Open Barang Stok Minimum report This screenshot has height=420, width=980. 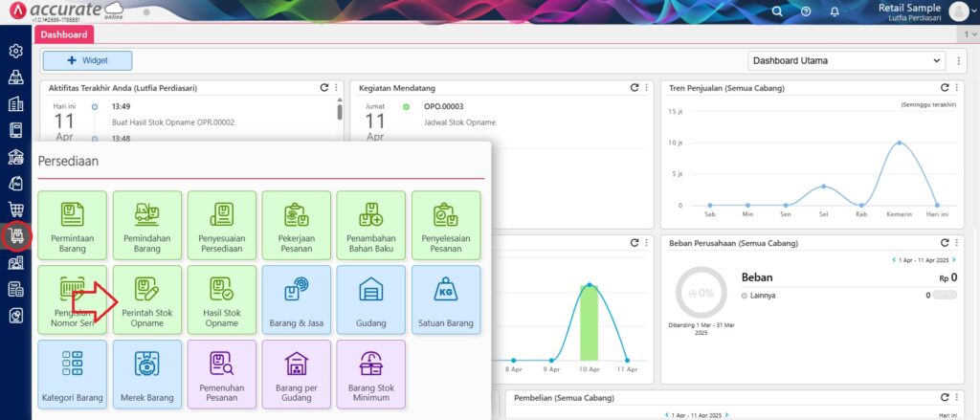(x=371, y=374)
